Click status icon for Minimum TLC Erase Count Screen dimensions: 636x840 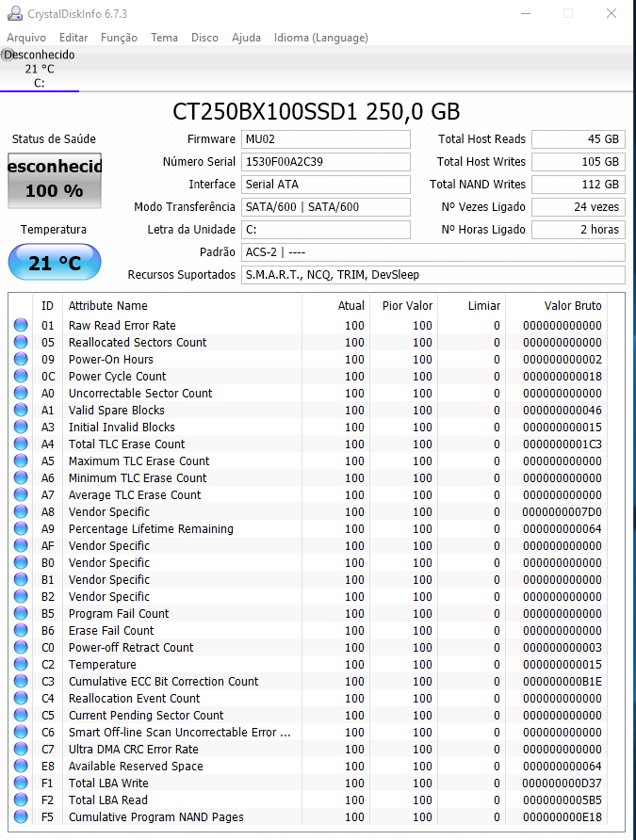pos(21,477)
